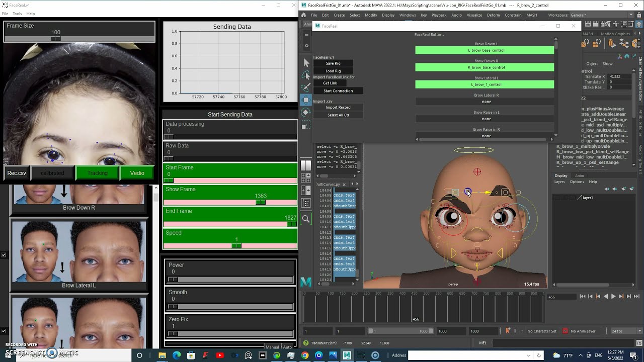Play animation backwards in Maya
The height and width of the screenshot is (362, 644).
click(x=606, y=297)
